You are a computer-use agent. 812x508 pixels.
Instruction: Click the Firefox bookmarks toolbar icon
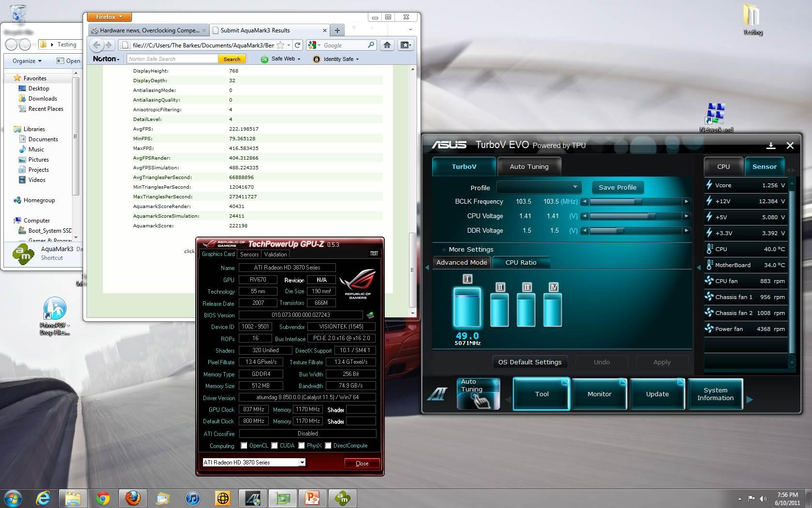(405, 45)
